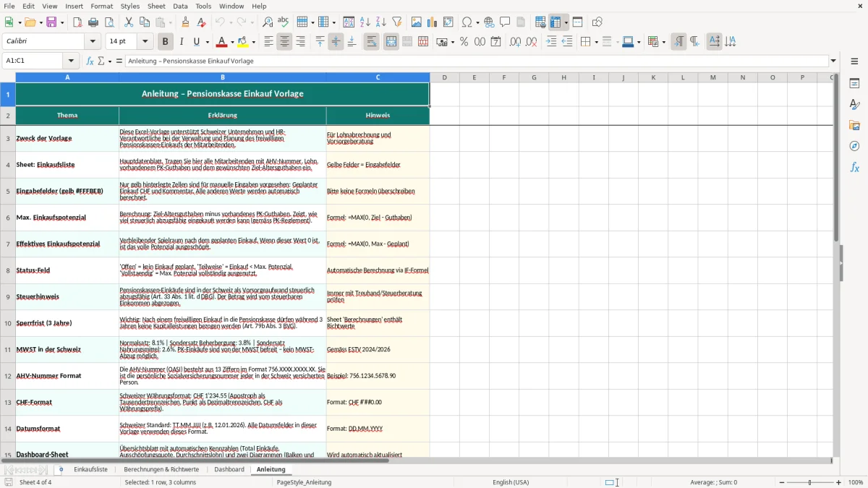Open conditional formatting dropdown
Screen dimensions: 868x488
tap(663, 42)
